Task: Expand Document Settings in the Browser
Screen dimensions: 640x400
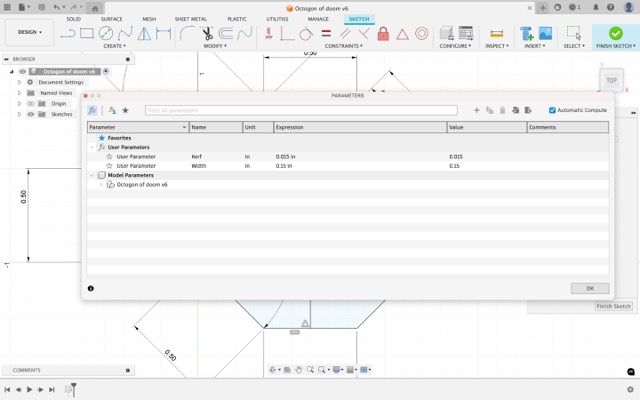Action: [19, 82]
